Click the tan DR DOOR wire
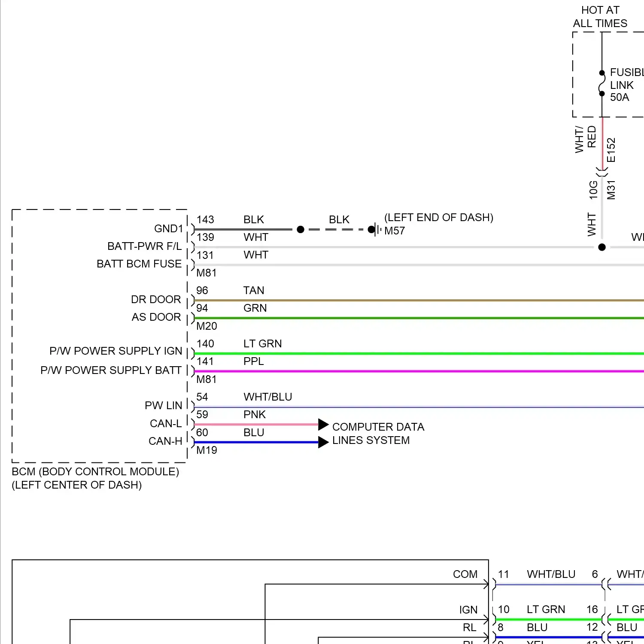This screenshot has height=644, width=644. 386,300
